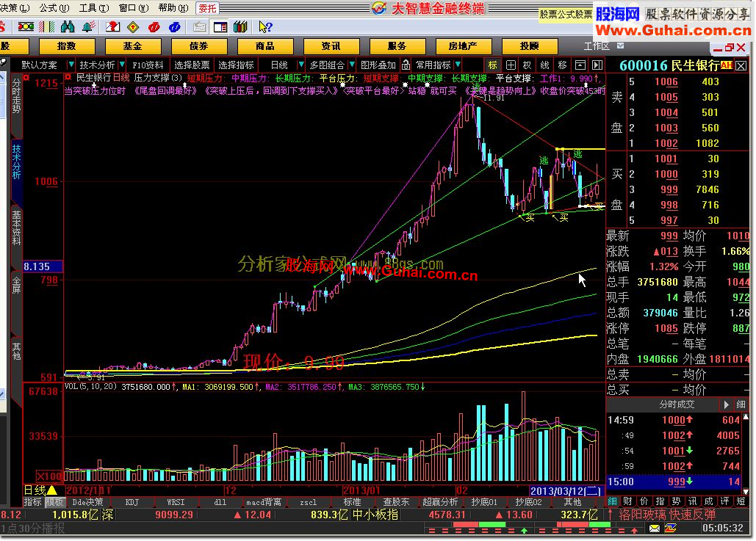Expand the 常用指标 dropdown arrow
The image size is (756, 541).
(x=458, y=65)
